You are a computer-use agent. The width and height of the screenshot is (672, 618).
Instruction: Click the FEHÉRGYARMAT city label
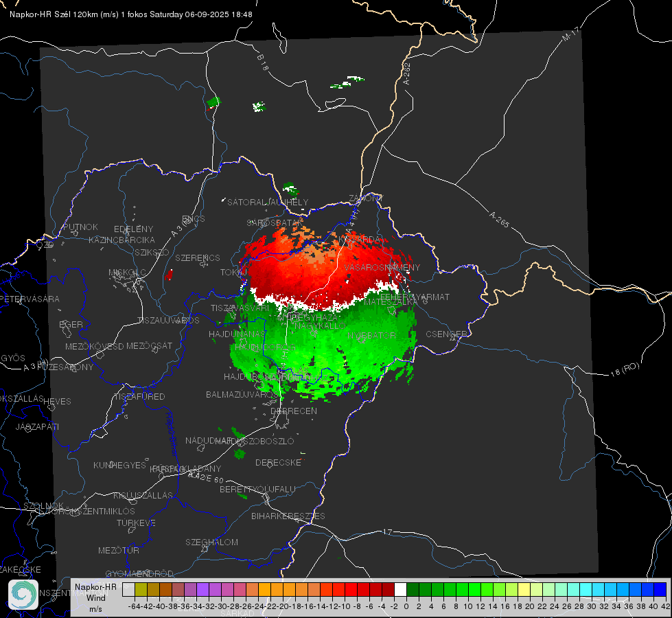click(x=415, y=297)
